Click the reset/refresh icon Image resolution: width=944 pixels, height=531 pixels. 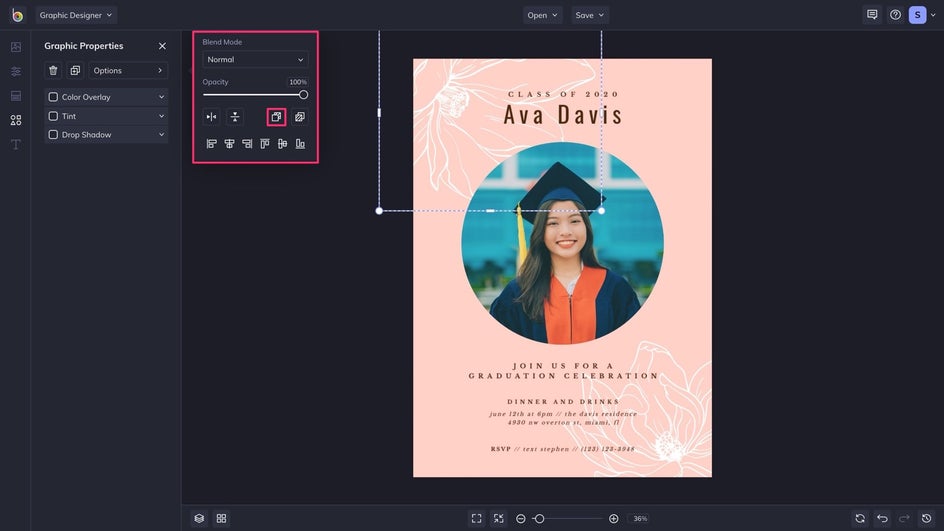coord(860,518)
